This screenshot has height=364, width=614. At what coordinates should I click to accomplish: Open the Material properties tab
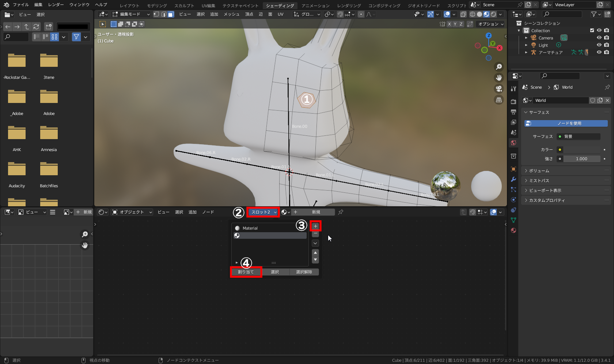click(513, 230)
